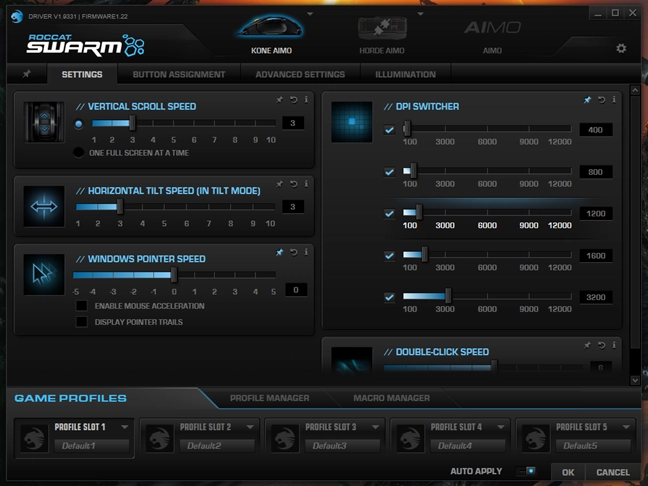Pin the Horizontal Tilt Speed panel
The height and width of the screenshot is (486, 648).
tap(279, 184)
